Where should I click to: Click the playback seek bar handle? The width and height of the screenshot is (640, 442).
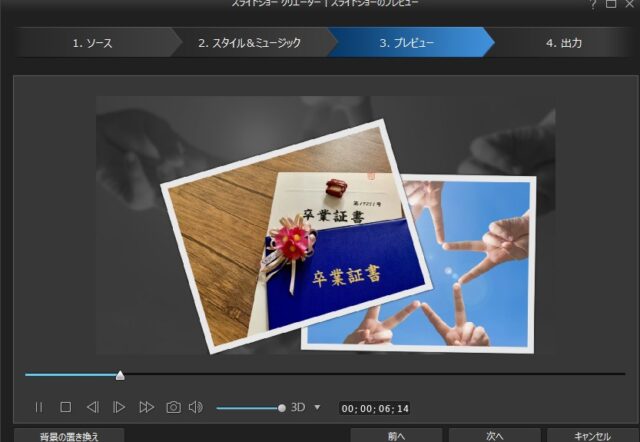coord(120,375)
